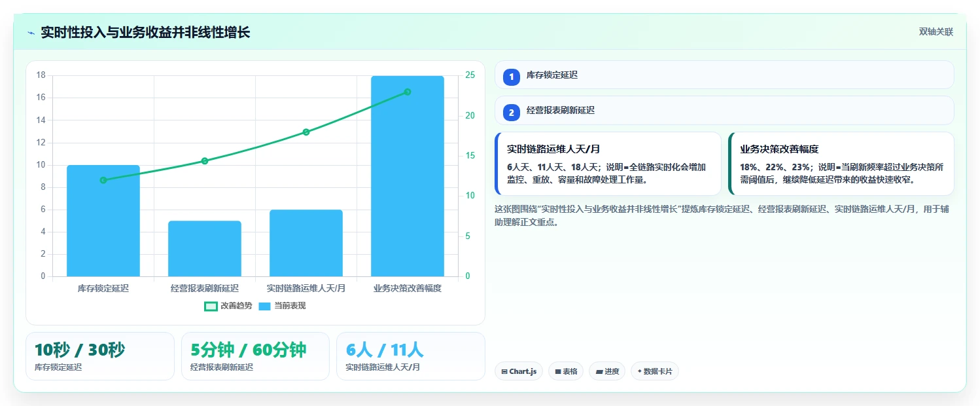Click x-axis label 经营报表刷新延迟

tap(205, 288)
